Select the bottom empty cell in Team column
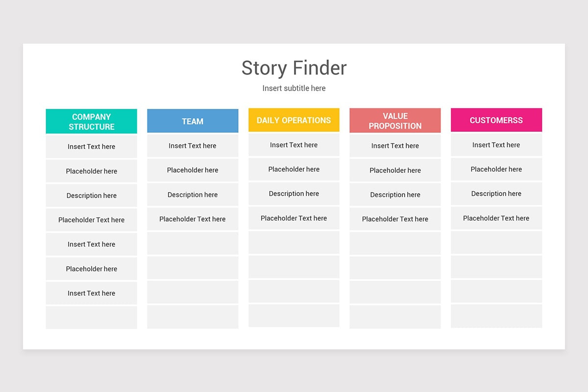 click(x=193, y=317)
